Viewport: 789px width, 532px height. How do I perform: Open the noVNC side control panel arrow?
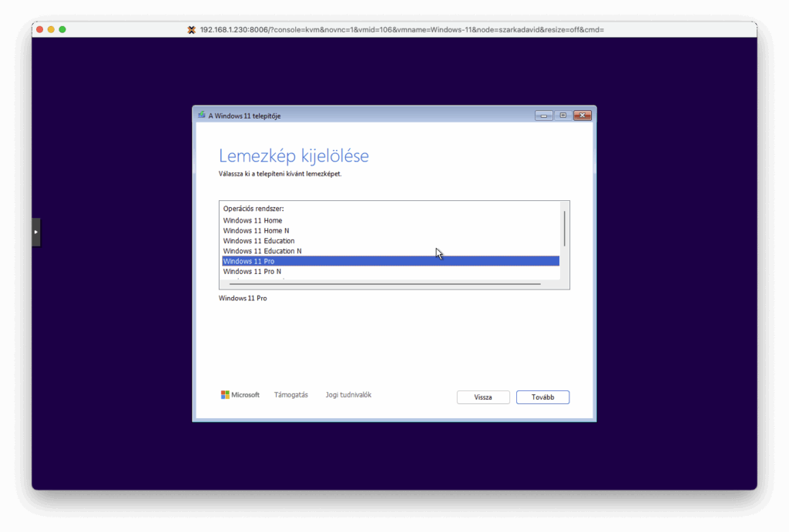click(x=35, y=232)
